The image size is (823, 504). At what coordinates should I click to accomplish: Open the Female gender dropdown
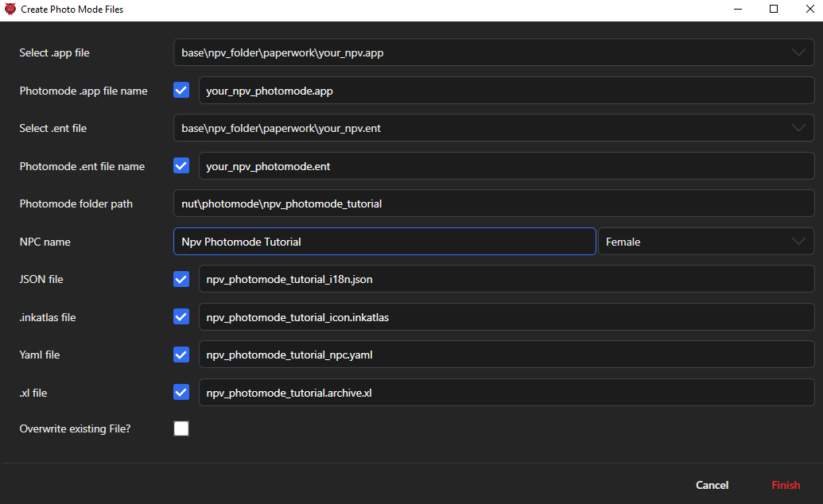point(798,242)
